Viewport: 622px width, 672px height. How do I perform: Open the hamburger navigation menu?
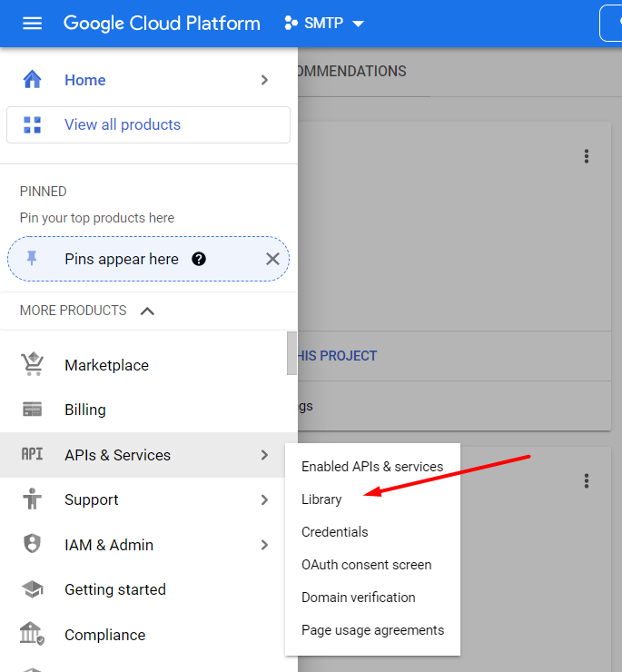point(32,23)
